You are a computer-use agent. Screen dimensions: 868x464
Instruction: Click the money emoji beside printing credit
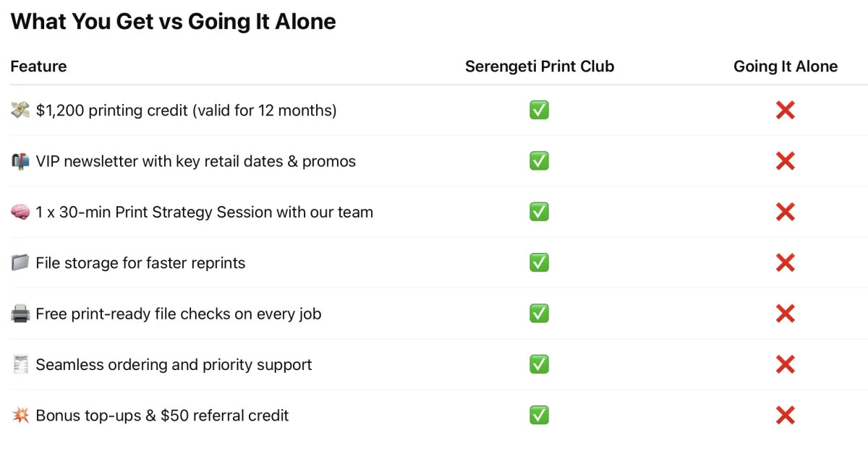pyautogui.click(x=20, y=111)
